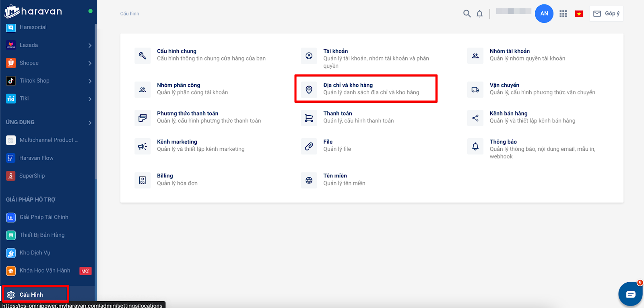Expand the Tiktok Shop submenu
The width and height of the screenshot is (644, 308).
click(90, 81)
